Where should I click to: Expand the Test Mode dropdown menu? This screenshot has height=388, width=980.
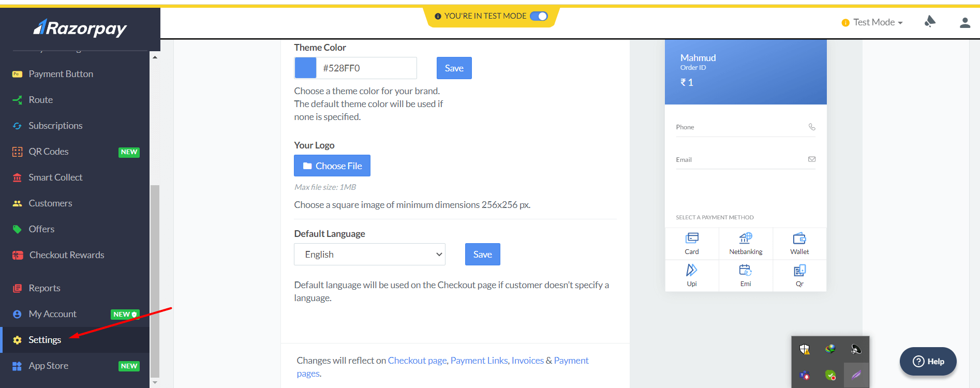coord(878,22)
